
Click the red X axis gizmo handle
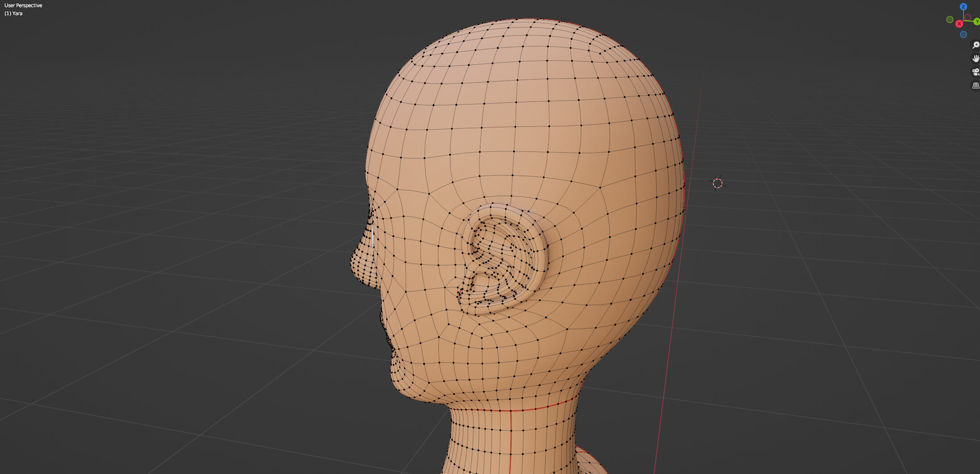(959, 24)
